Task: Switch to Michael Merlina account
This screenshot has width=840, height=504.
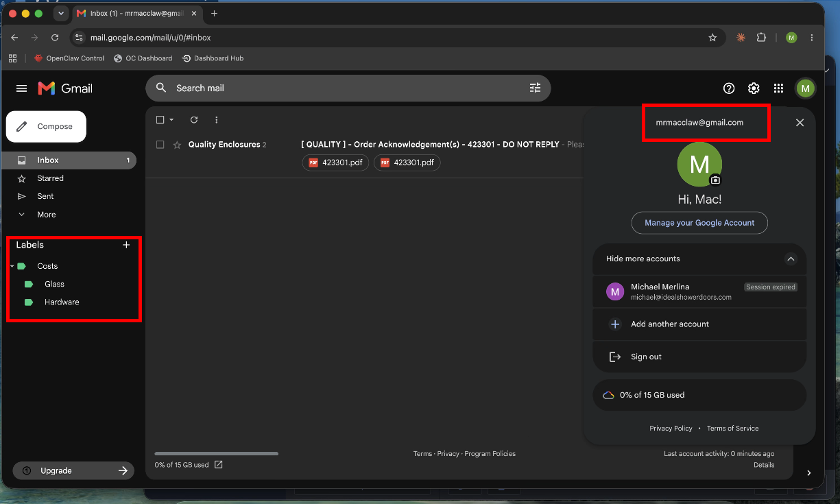Action: pyautogui.click(x=699, y=291)
